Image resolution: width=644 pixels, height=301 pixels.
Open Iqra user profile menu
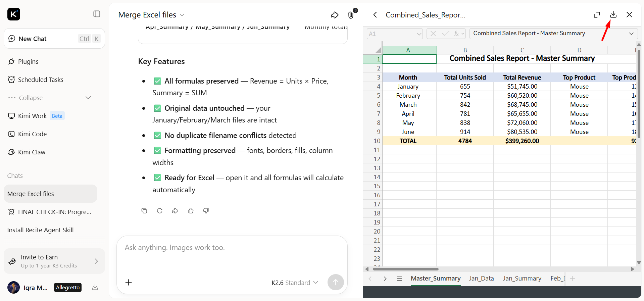[28, 287]
